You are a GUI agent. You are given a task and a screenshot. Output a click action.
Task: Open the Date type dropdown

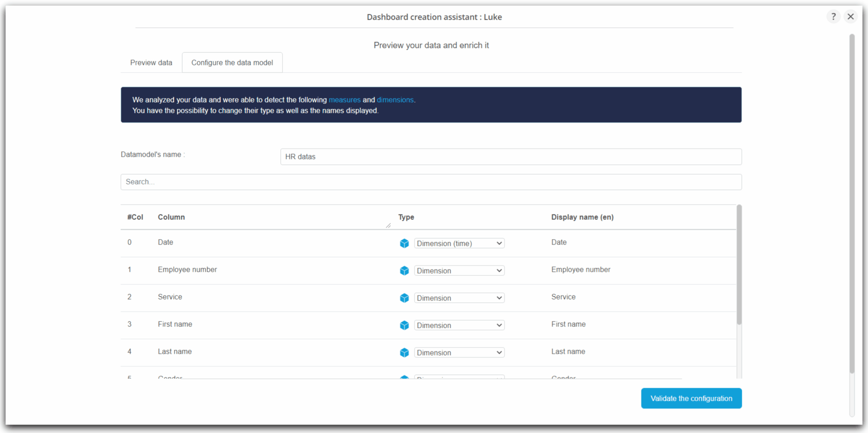(459, 243)
